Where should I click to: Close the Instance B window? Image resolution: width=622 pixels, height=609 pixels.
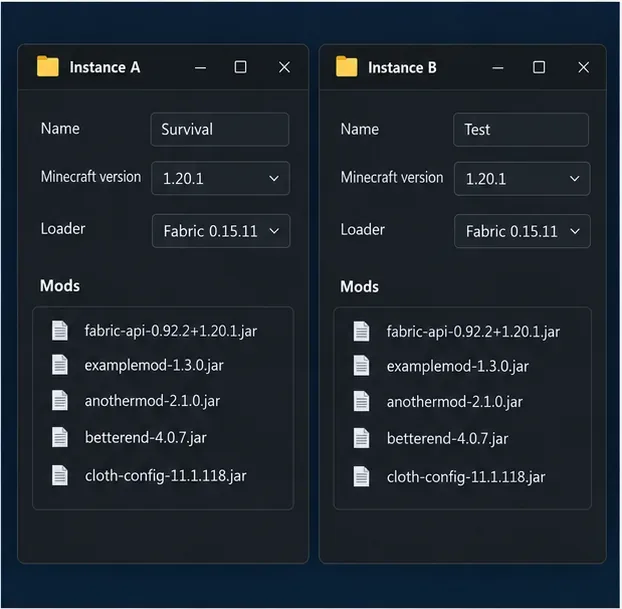(584, 67)
